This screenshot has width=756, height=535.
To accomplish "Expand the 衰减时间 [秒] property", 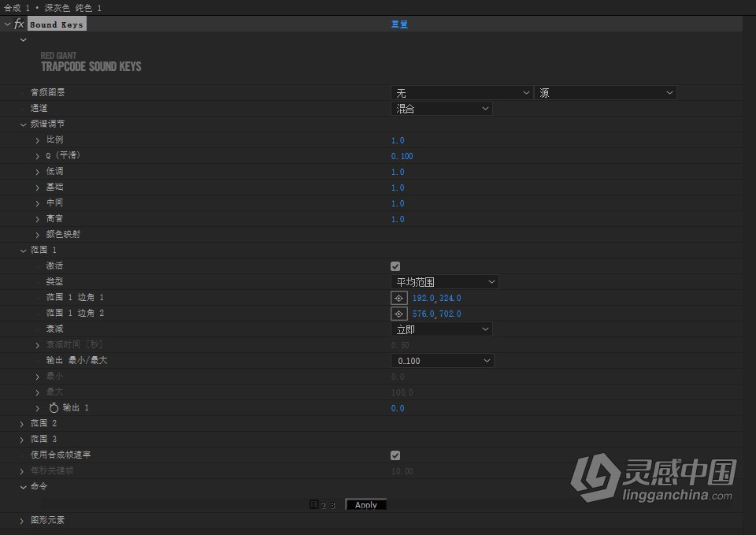I will (x=38, y=345).
